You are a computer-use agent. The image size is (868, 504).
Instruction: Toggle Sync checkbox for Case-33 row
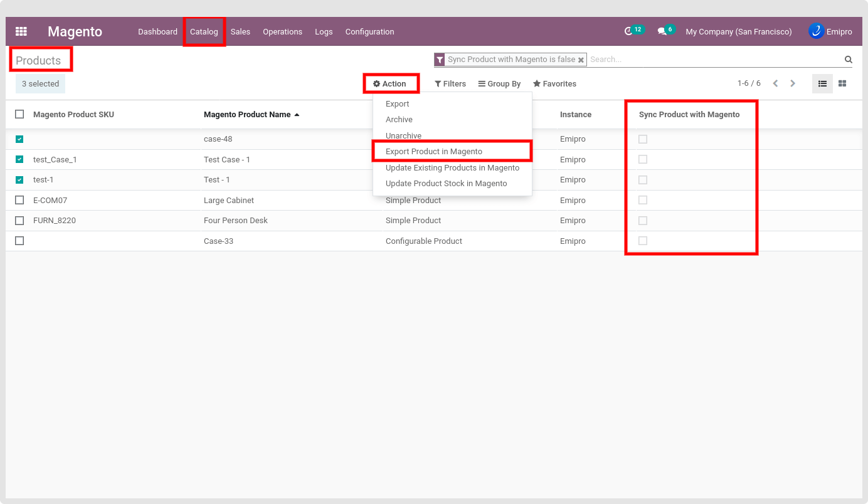(x=643, y=241)
